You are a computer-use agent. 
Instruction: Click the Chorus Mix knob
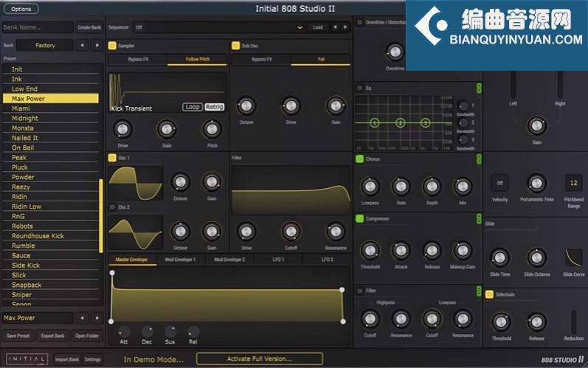coord(463,187)
